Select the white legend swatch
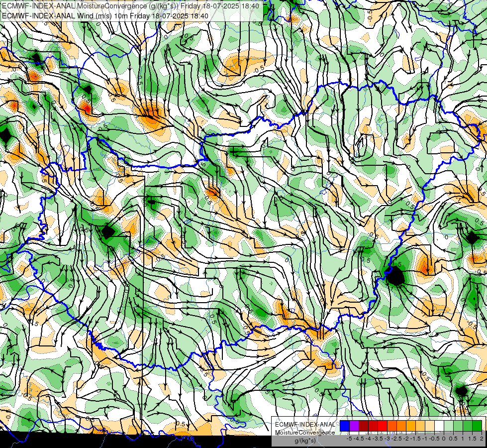The height and width of the screenshot is (448, 487). (439, 426)
